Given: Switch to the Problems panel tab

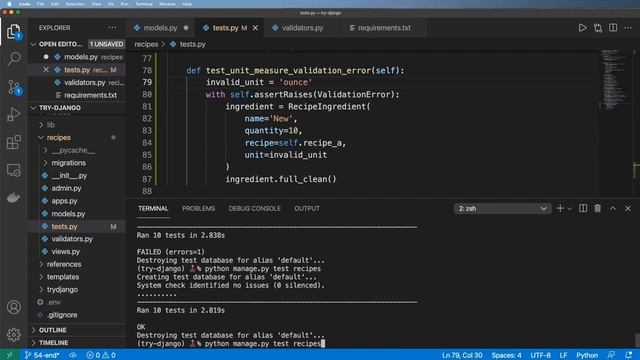Looking at the screenshot, I should (198, 209).
